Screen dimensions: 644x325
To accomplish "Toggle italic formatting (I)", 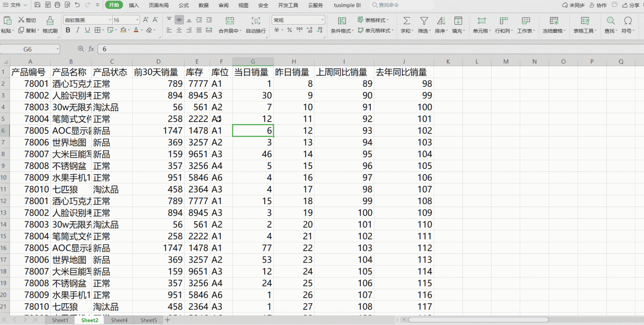I will point(77,30).
